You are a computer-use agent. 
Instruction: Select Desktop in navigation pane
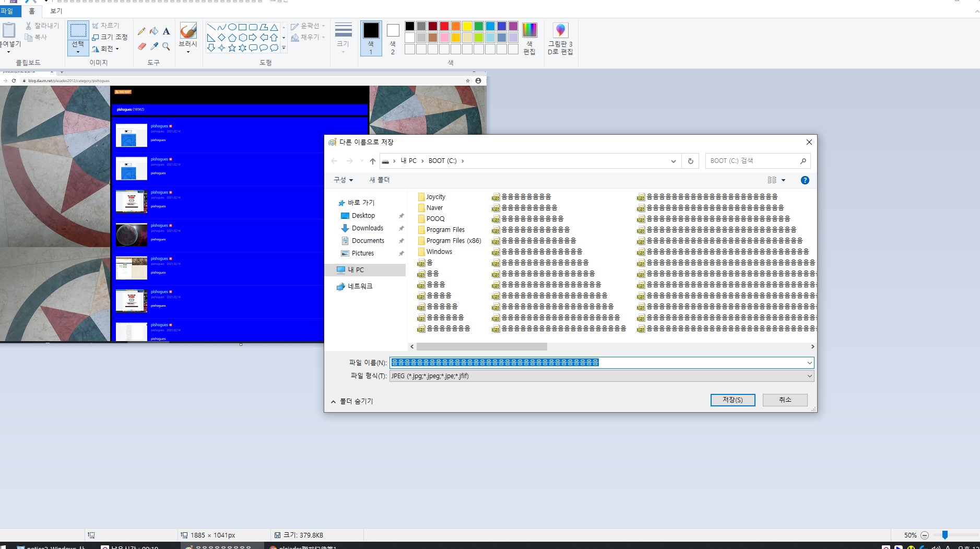point(363,216)
